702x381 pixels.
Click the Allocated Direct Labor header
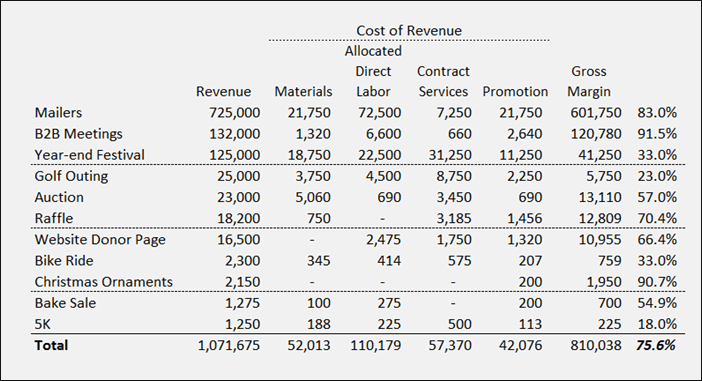point(373,71)
